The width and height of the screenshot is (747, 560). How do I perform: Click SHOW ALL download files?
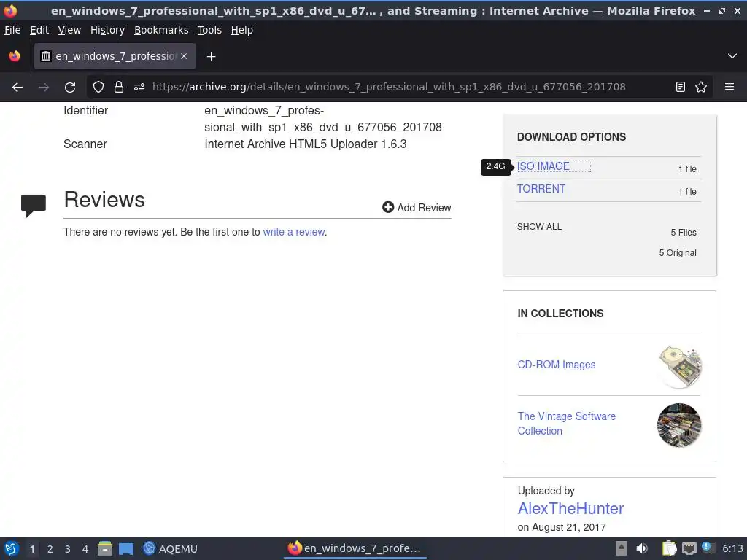(539, 227)
